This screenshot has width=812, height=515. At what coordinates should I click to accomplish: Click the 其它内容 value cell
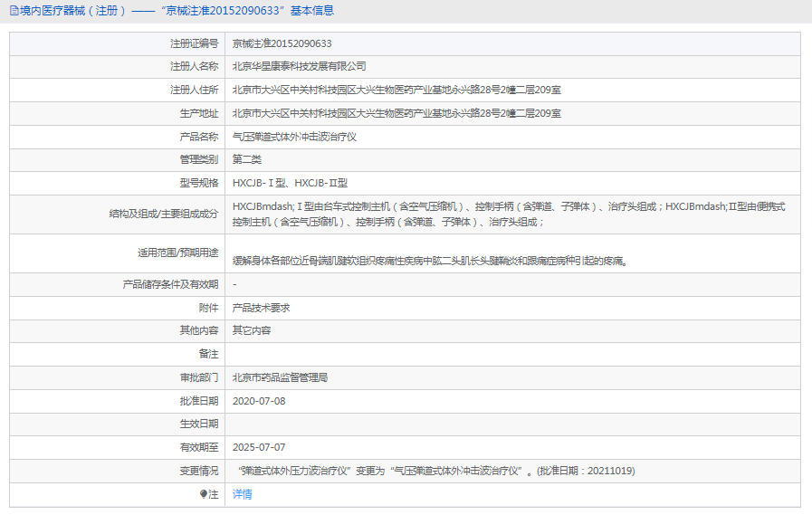pyautogui.click(x=252, y=330)
